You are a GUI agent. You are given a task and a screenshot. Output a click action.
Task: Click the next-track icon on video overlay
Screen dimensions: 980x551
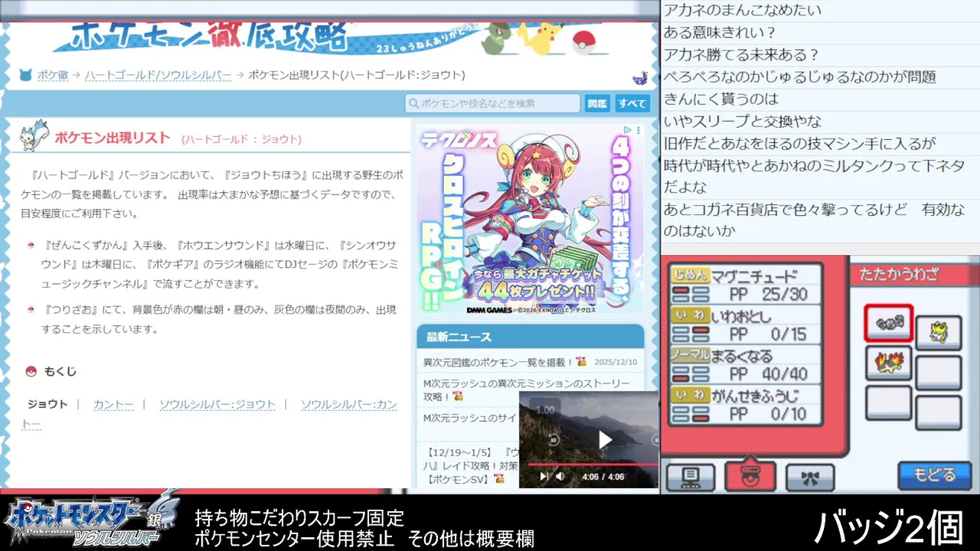[x=544, y=477]
